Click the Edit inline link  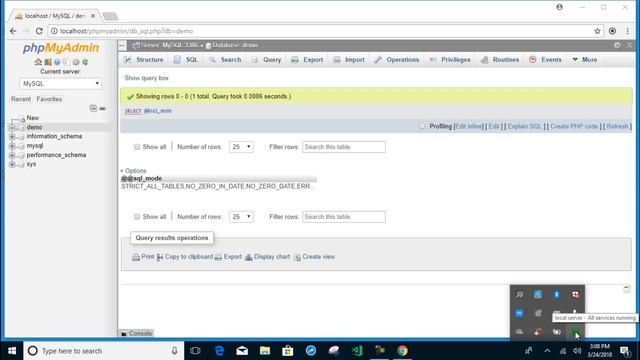[x=469, y=127]
